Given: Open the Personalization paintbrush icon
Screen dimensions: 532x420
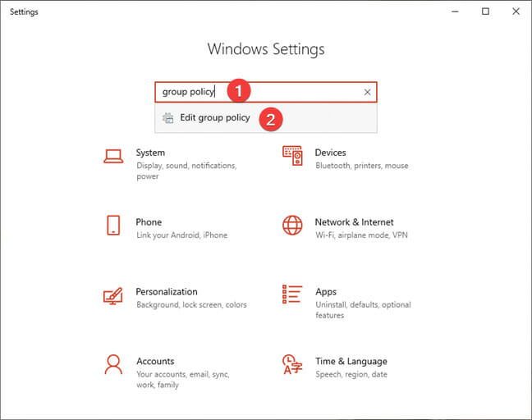Looking at the screenshot, I should [x=113, y=295].
